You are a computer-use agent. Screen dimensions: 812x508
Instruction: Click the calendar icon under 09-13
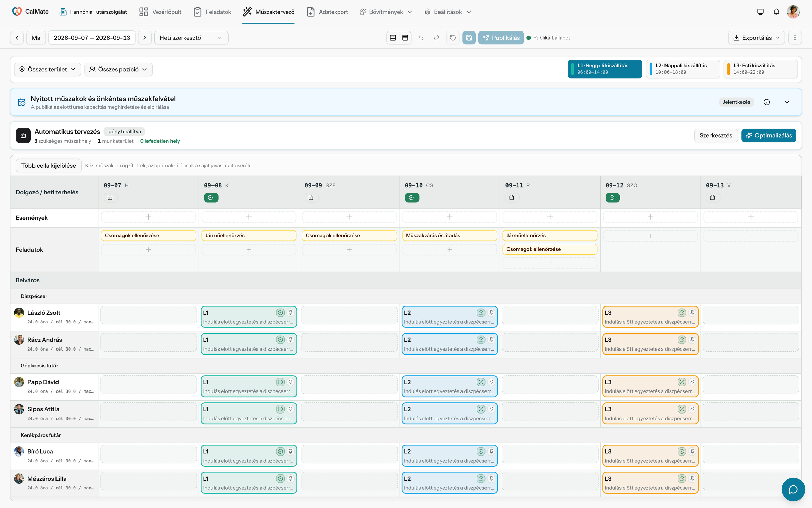(713, 198)
